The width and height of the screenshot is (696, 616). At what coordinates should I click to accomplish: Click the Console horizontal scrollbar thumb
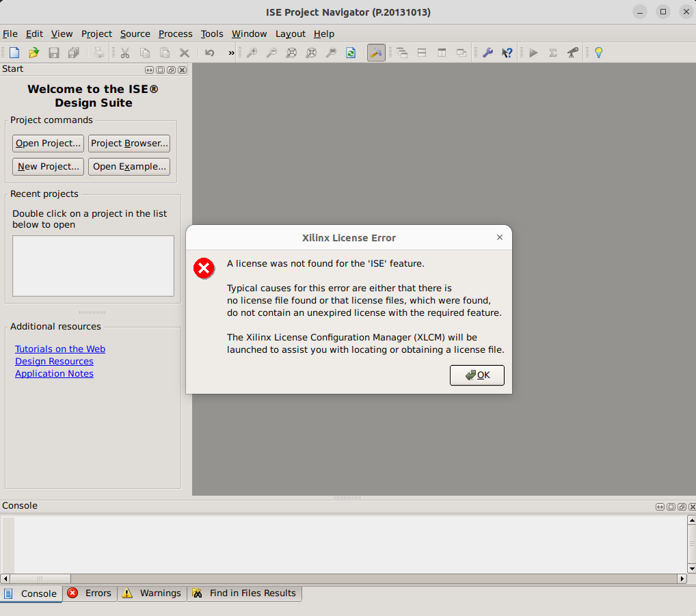coord(40,578)
